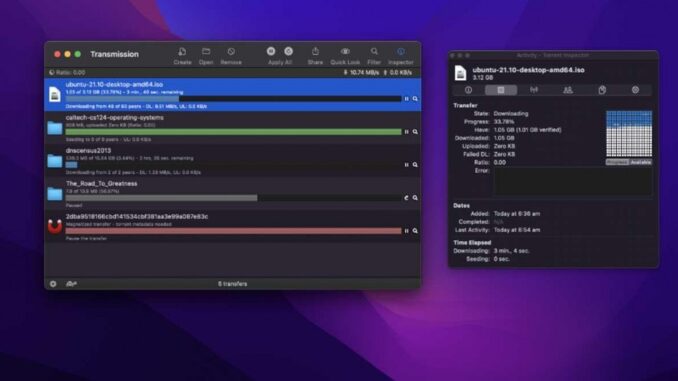Pause the caltech-cs124-operating-systems seeding transfer
Image resolution: width=678 pixels, height=381 pixels.
(x=406, y=132)
